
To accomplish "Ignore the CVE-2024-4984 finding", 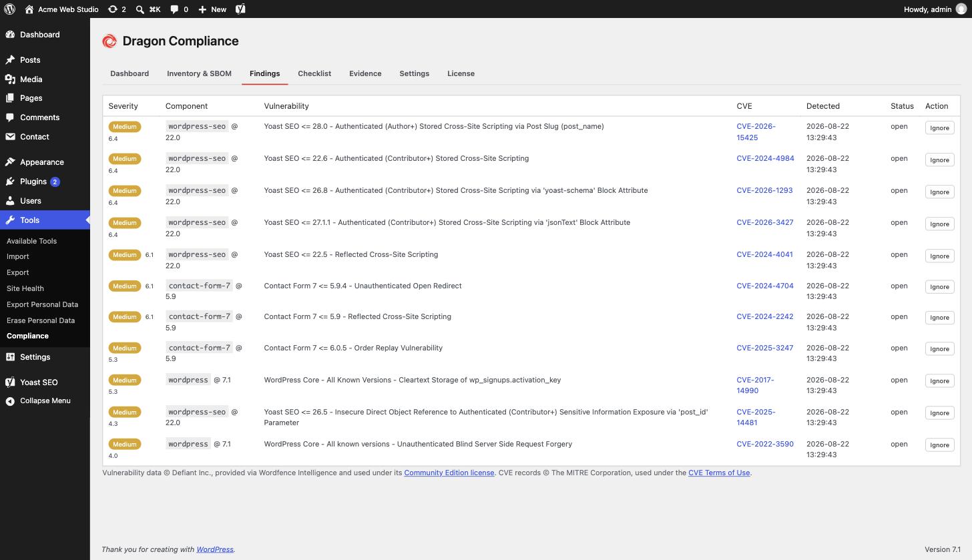I will click(x=939, y=160).
